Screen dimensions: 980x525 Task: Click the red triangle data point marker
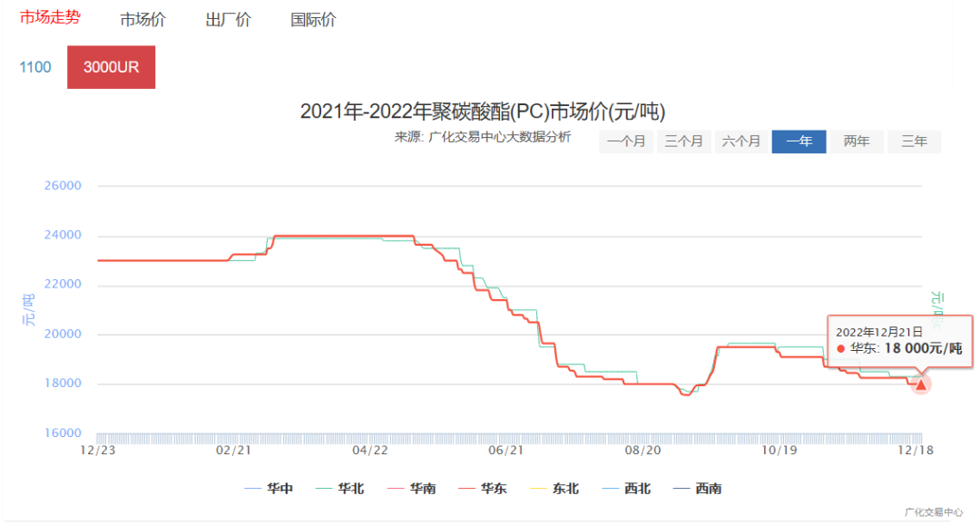pos(921,384)
